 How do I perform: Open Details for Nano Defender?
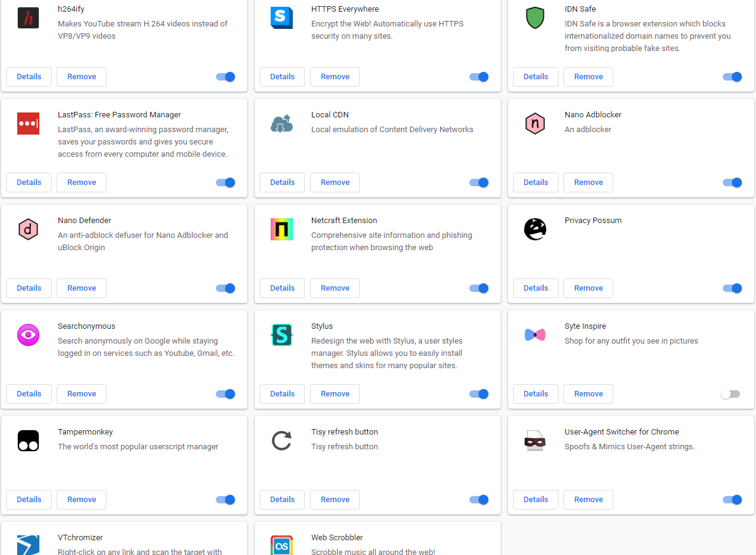point(29,288)
